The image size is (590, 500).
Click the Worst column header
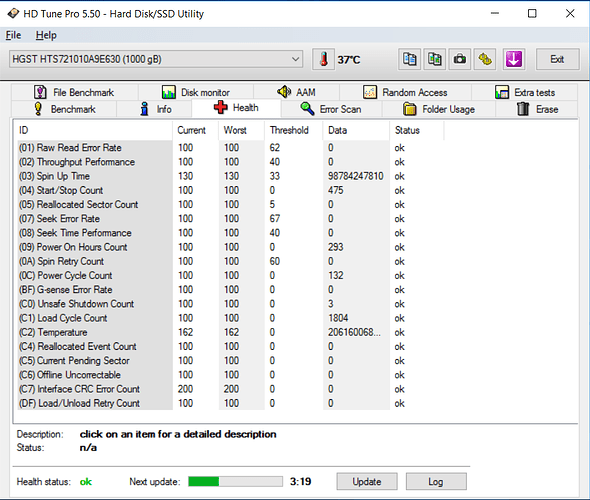242,130
